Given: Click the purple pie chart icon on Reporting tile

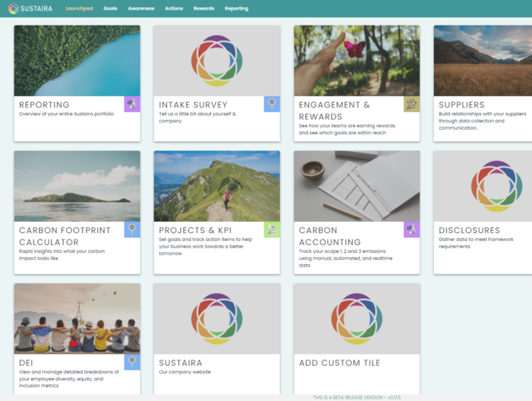Looking at the screenshot, I should pyautogui.click(x=132, y=104).
